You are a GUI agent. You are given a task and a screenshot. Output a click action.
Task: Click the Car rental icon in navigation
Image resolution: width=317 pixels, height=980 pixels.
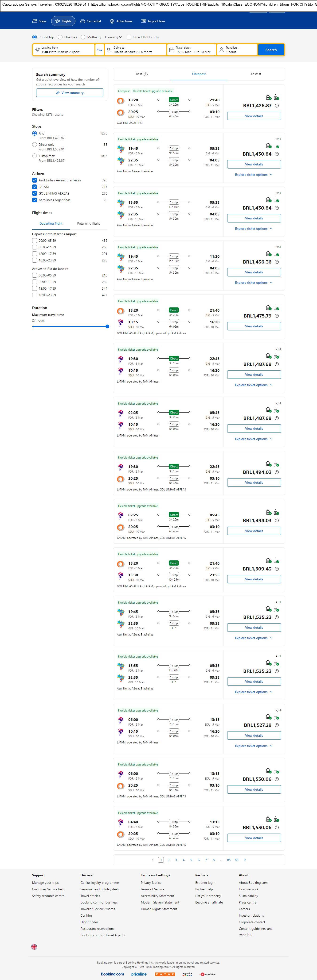[x=83, y=21]
